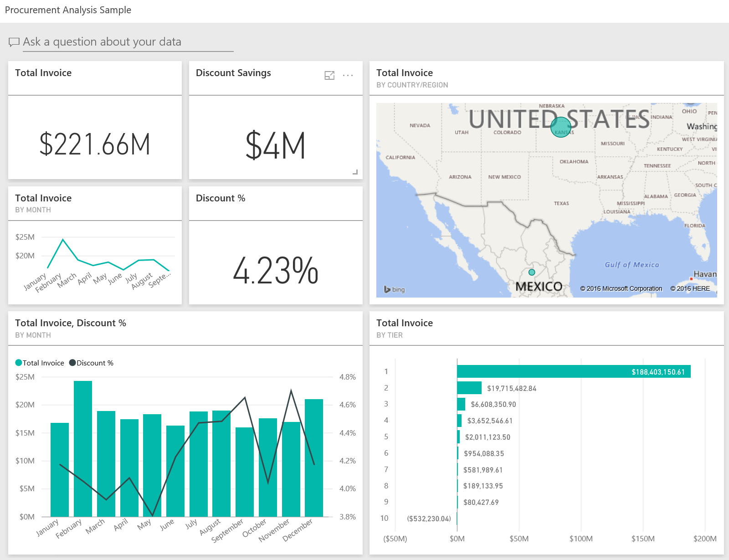
Task: Select the Mexico data point on the map
Action: [x=531, y=272]
